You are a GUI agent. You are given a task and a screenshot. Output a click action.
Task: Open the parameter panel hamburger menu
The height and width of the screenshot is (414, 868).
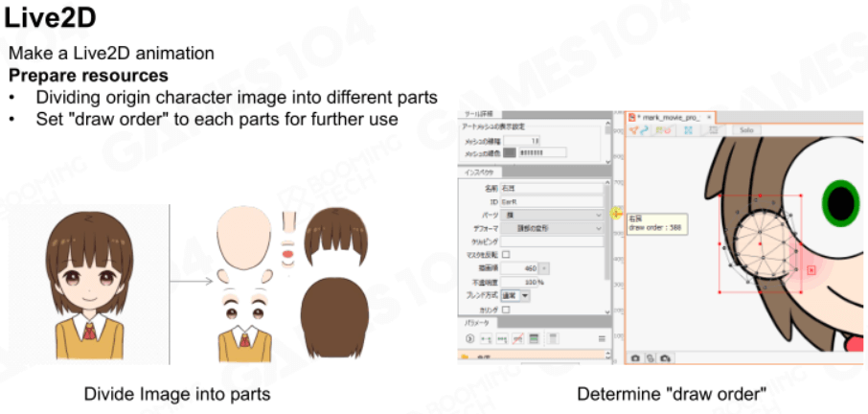point(602,338)
